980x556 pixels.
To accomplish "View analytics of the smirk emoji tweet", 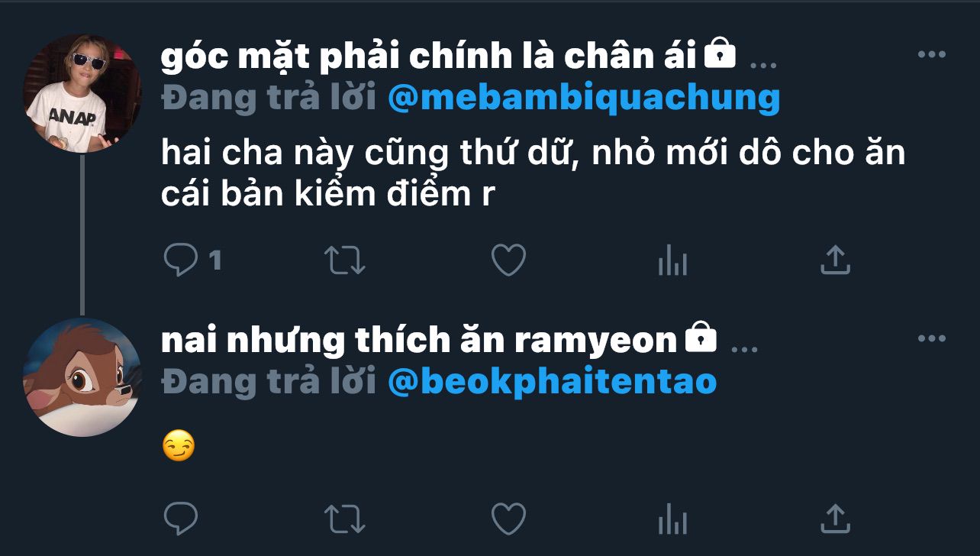I will (x=672, y=520).
